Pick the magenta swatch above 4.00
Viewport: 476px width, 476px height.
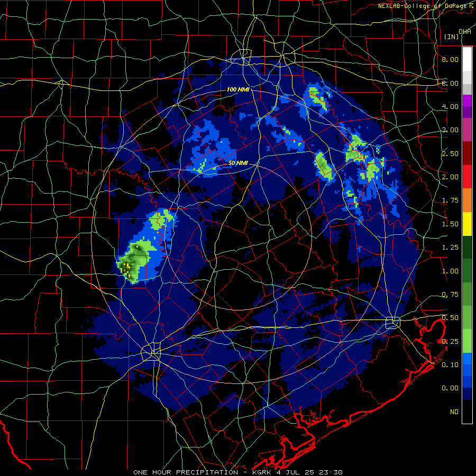[467, 100]
